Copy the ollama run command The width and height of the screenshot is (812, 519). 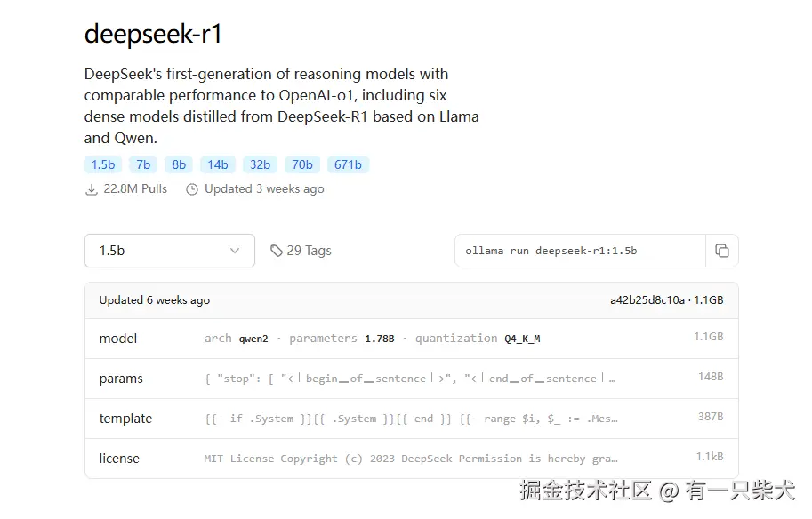pos(721,251)
